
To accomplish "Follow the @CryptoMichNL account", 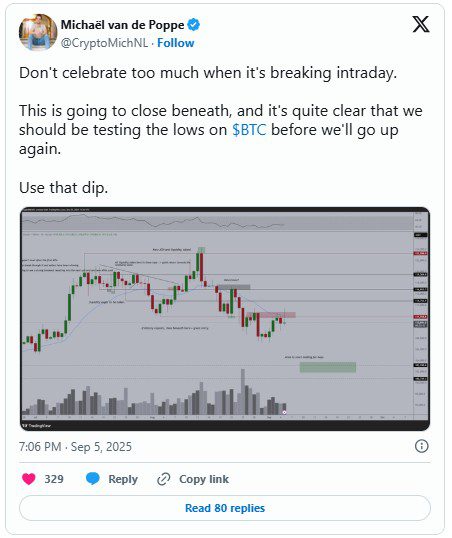I will pos(175,43).
